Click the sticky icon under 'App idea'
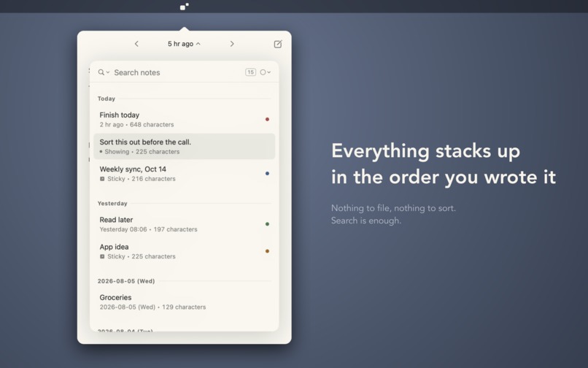The image size is (588, 368). 102,256
